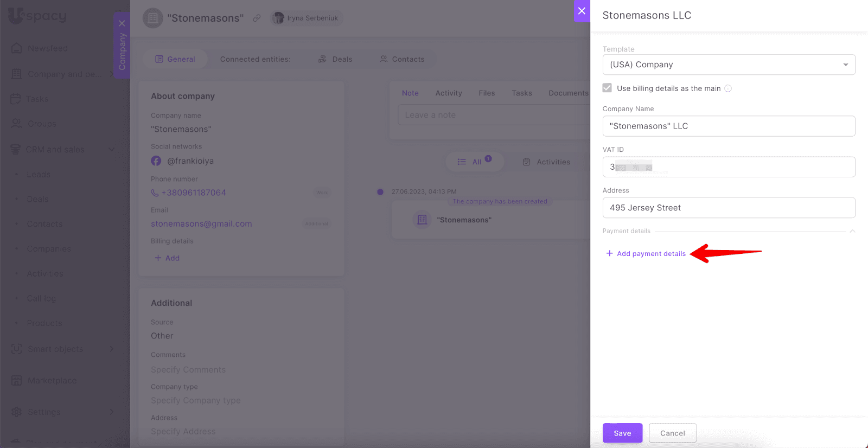
Task: Open the Template dropdown showing (USA) Company
Action: [729, 65]
